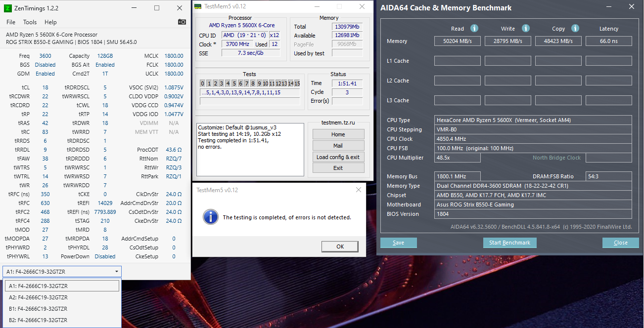Click the info icon next to Copy in AIDA64
Screen dimensions: 644x328
click(x=576, y=28)
